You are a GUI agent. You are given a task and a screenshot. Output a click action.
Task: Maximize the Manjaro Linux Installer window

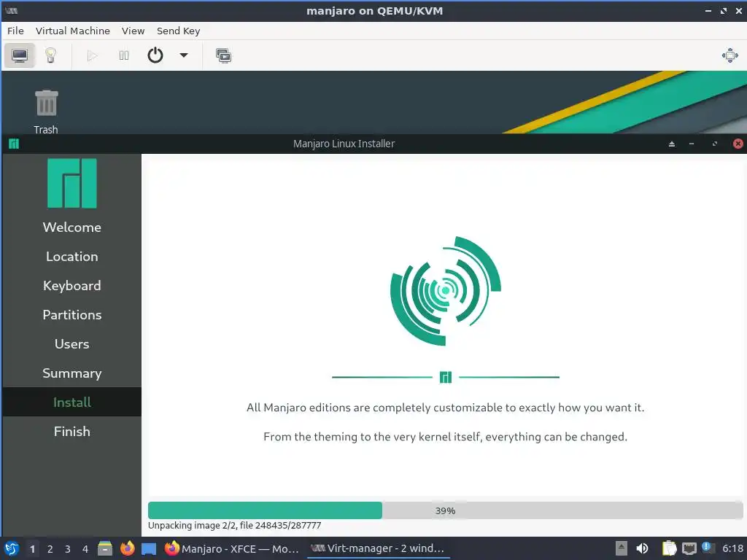(x=715, y=144)
